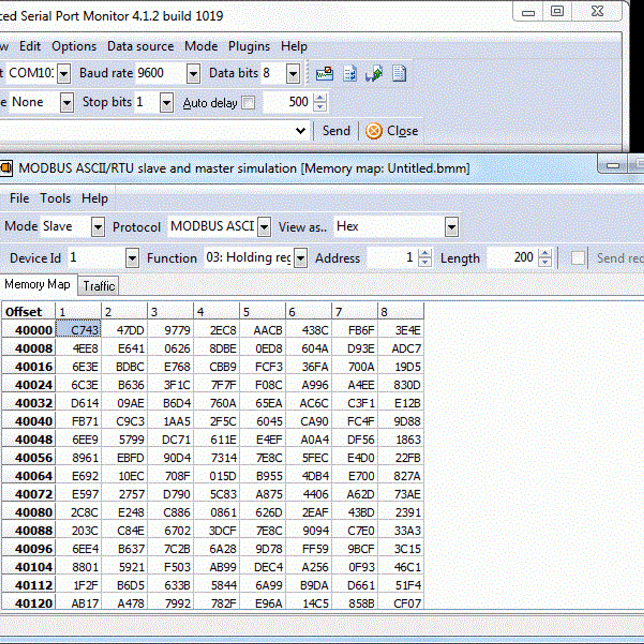Open the File menu in MODBUS window
The image size is (644, 644).
tap(19, 198)
